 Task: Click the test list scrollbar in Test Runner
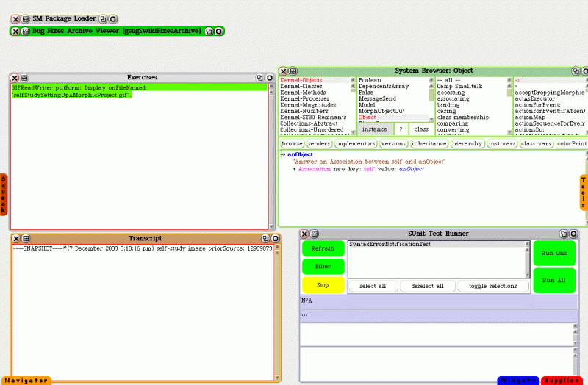pos(527,259)
